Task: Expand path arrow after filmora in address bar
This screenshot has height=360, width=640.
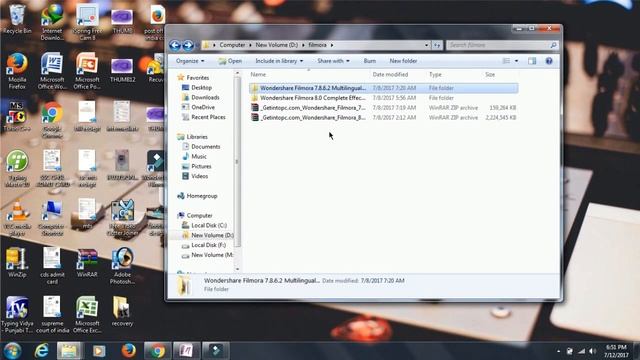Action: pos(332,45)
